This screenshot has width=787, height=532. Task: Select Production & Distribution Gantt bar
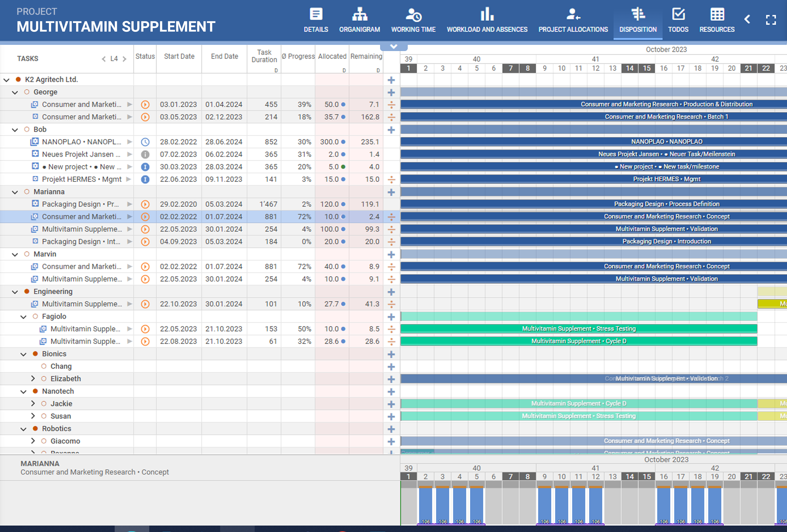[594, 104]
